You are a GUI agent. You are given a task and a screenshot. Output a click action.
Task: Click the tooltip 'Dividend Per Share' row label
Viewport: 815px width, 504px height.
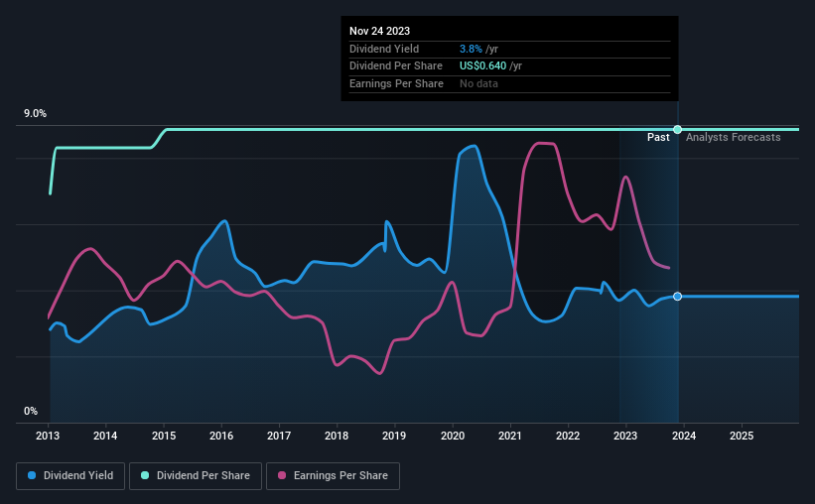[396, 66]
